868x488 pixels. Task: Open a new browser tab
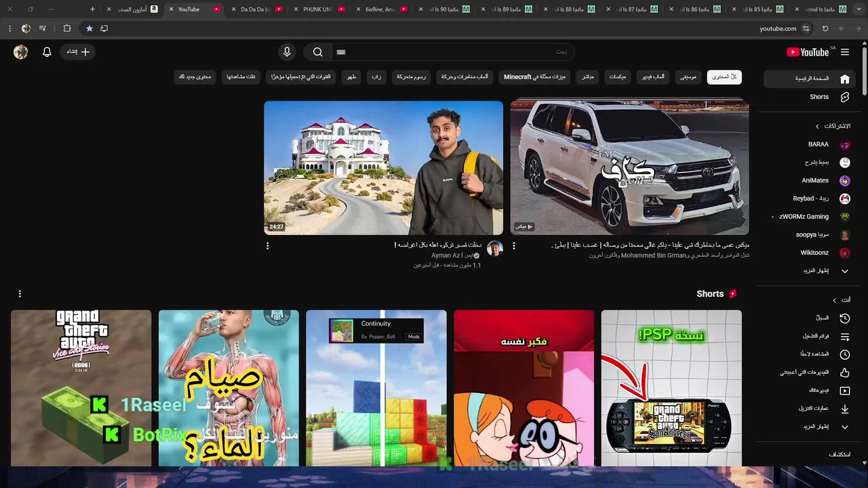(x=92, y=9)
